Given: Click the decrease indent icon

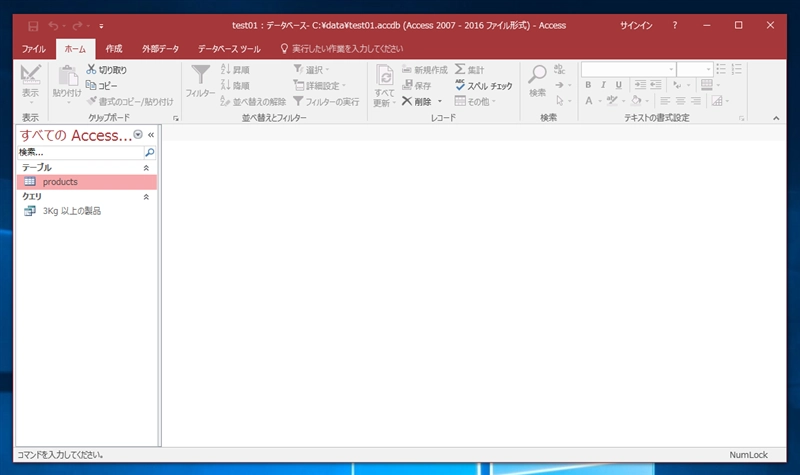Looking at the screenshot, I should (656, 85).
